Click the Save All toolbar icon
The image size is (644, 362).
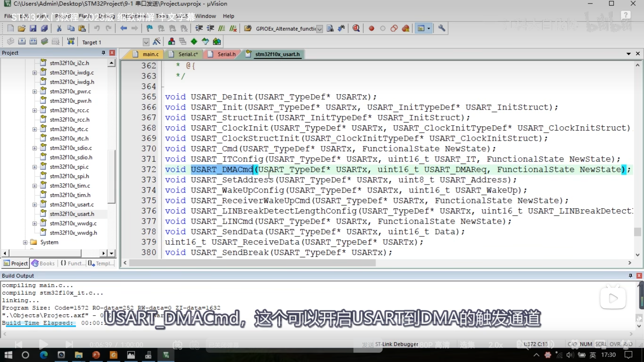[x=44, y=28]
